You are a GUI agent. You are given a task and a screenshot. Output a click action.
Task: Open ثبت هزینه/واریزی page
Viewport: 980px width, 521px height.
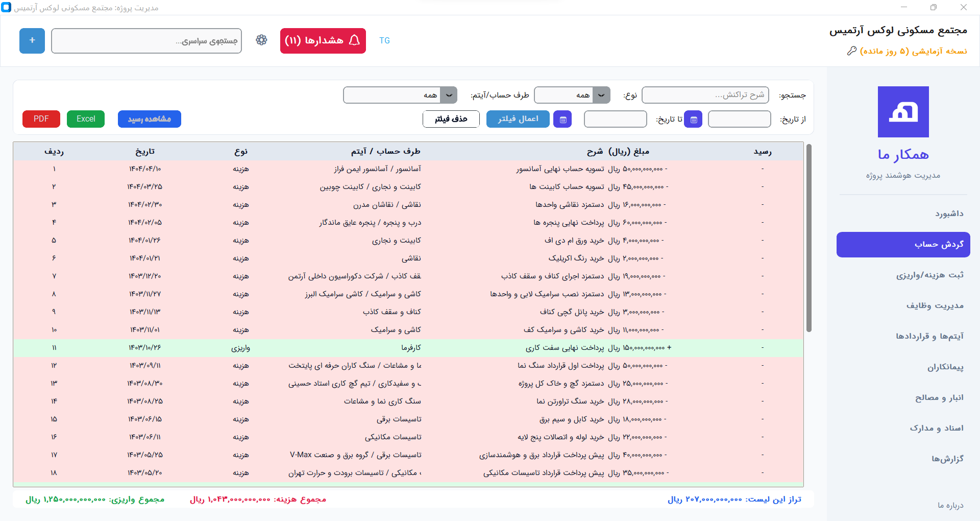click(x=925, y=275)
